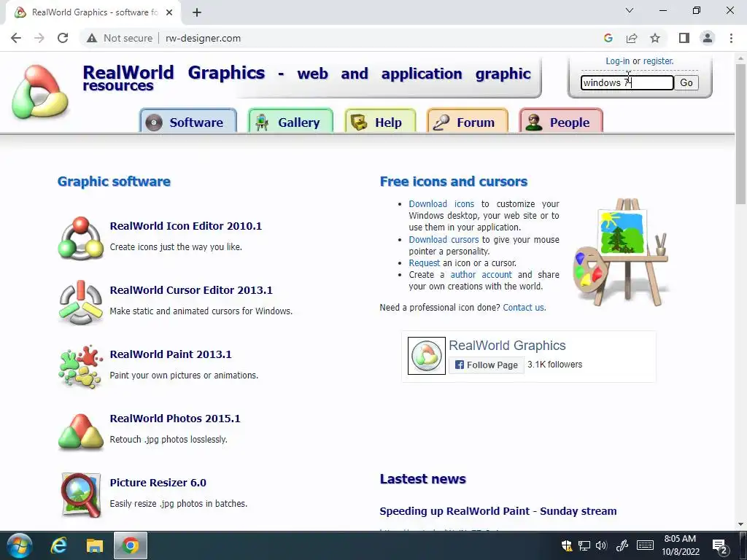Open the volume control in system tray
The image size is (747, 560).
pos(601,545)
